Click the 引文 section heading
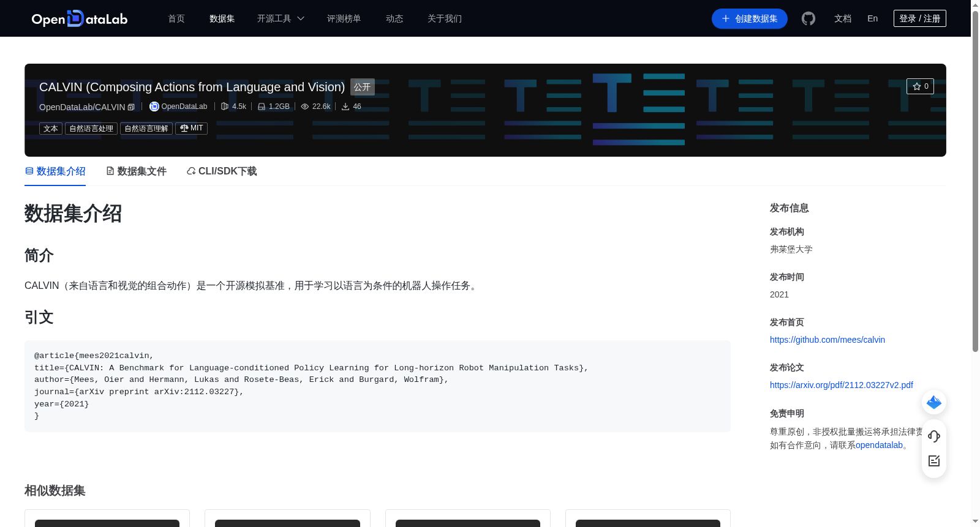 click(39, 317)
